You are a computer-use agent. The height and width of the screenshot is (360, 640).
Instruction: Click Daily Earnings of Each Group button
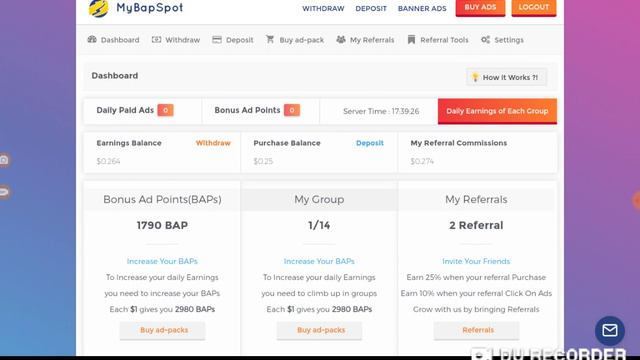point(497,111)
